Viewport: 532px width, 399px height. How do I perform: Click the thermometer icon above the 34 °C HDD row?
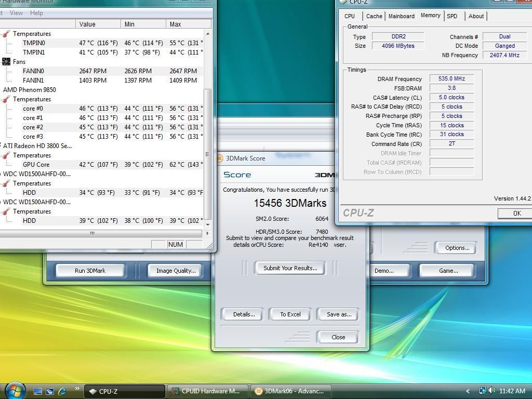click(x=6, y=183)
